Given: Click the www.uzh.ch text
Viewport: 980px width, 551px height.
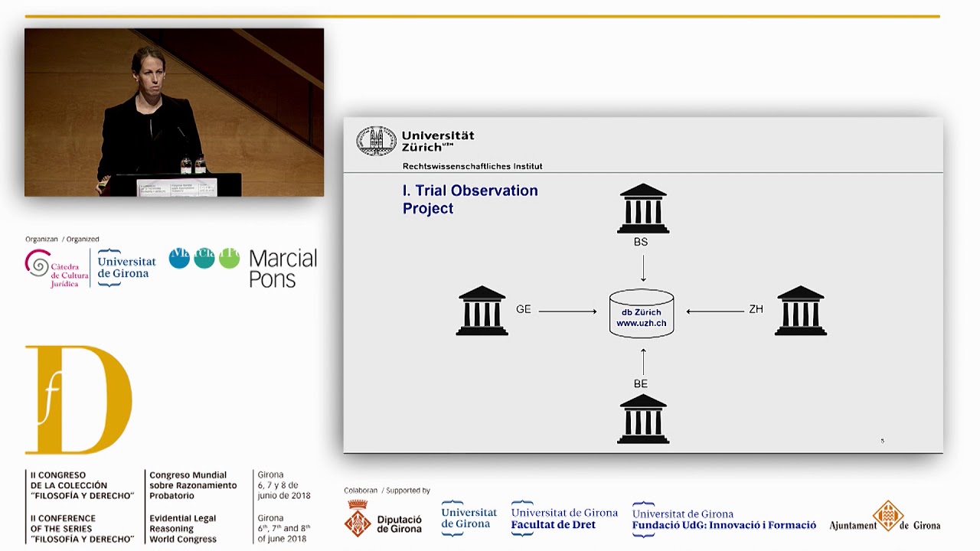Looking at the screenshot, I should coord(642,323).
